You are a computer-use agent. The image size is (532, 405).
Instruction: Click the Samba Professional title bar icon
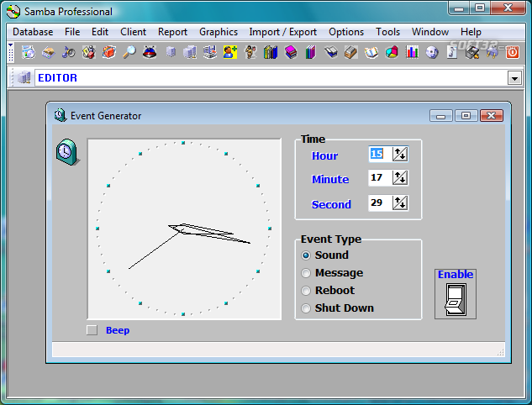[13, 12]
